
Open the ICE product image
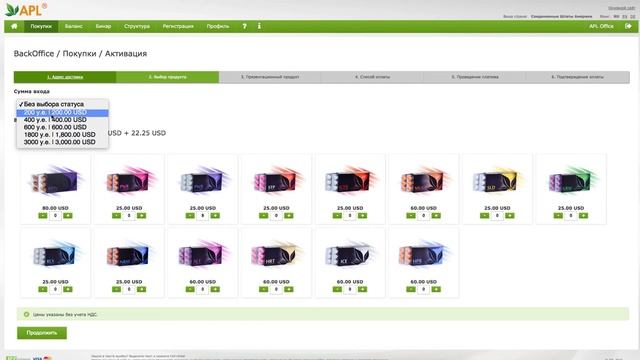[x=350, y=255]
